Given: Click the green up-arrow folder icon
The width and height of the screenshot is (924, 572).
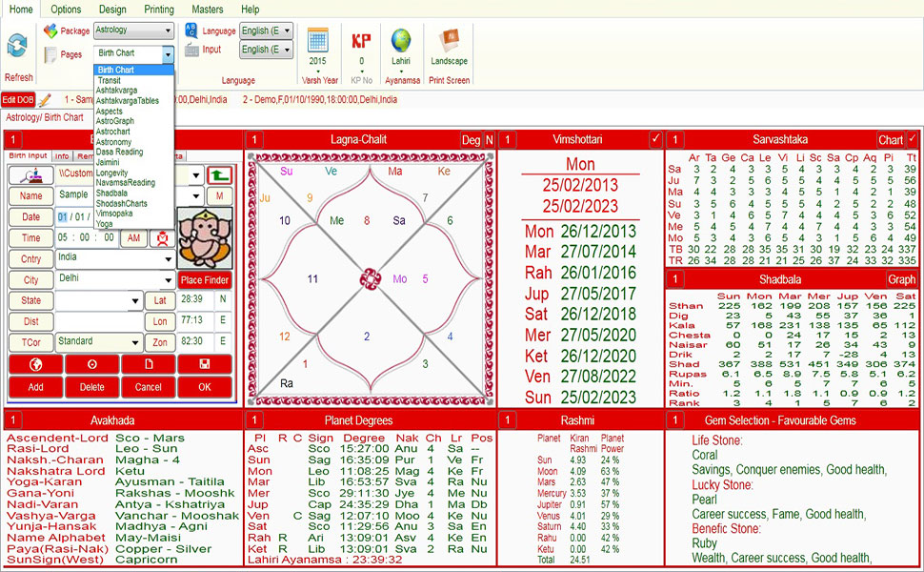Looking at the screenshot, I should coord(219,174).
